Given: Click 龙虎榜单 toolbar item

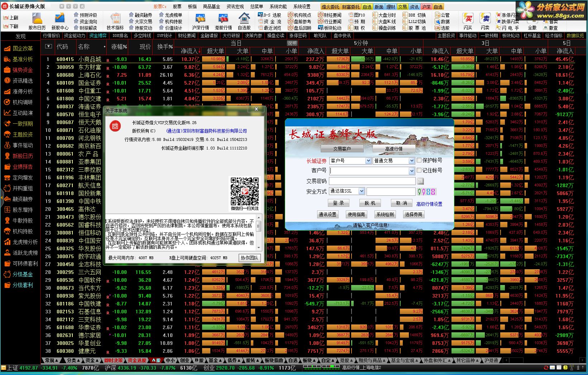Looking at the screenshot, I should (170, 15).
